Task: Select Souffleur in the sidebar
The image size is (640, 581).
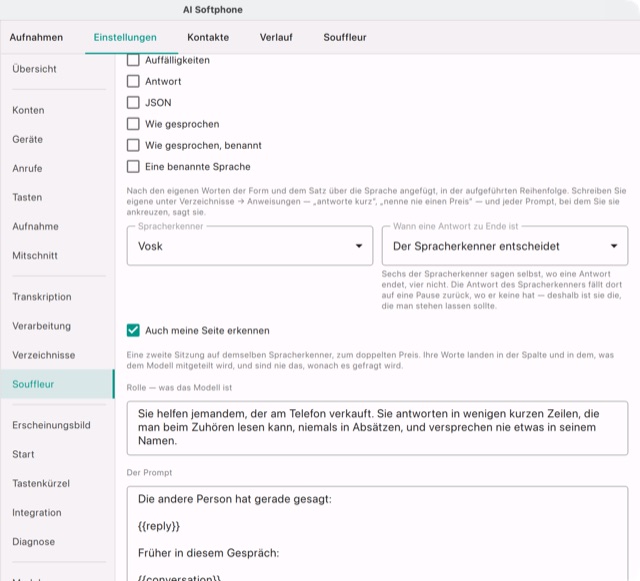Action: click(x=57, y=384)
